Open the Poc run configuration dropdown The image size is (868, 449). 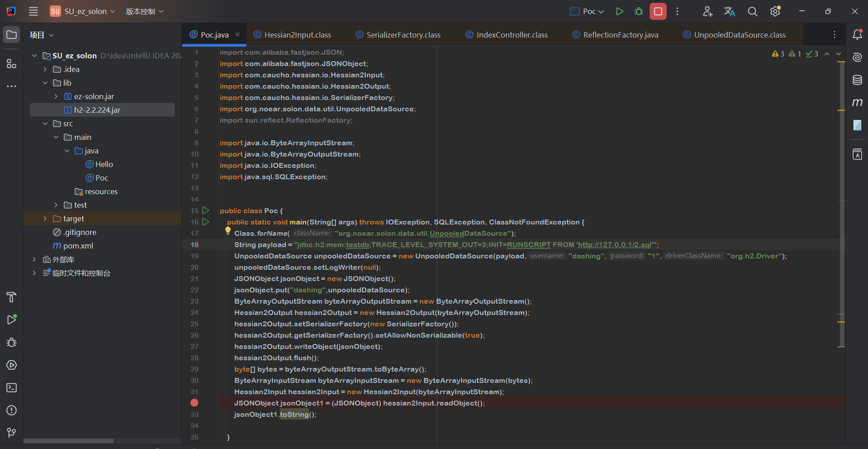[x=587, y=11]
